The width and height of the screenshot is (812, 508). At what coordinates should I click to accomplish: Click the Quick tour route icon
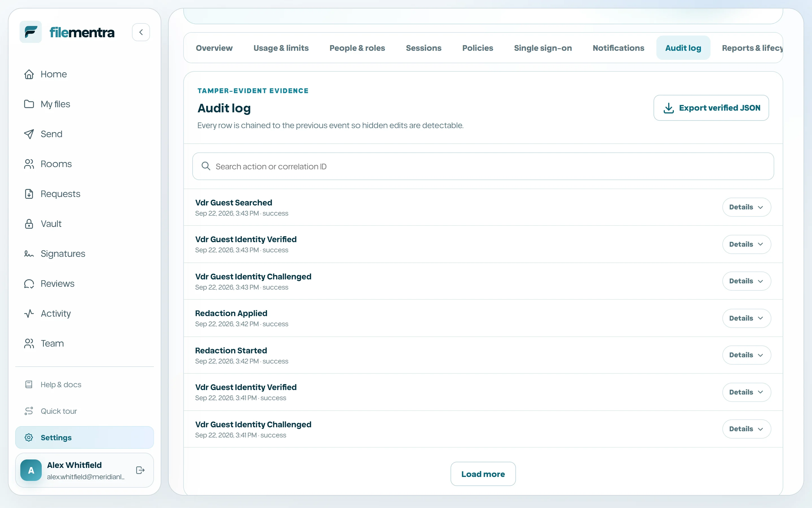point(29,411)
